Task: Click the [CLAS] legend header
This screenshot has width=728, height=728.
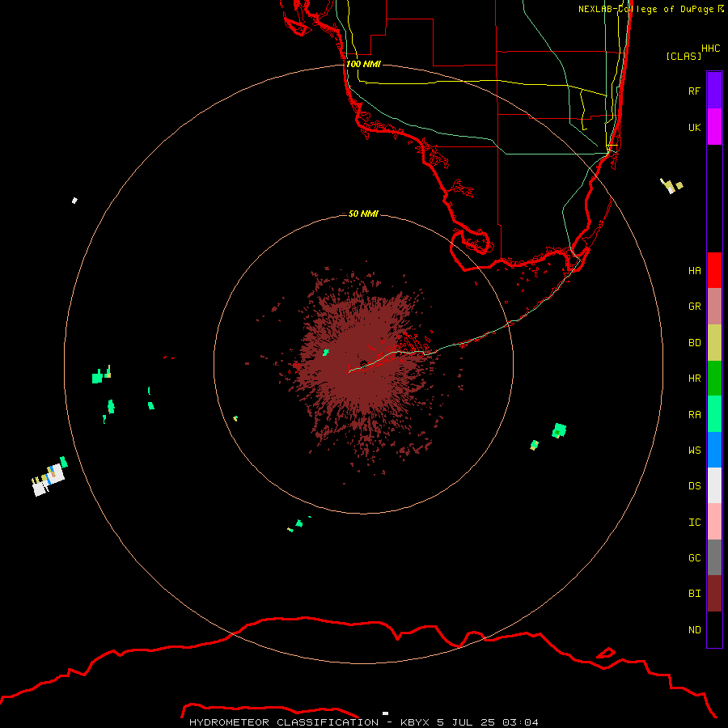Action: tap(684, 56)
